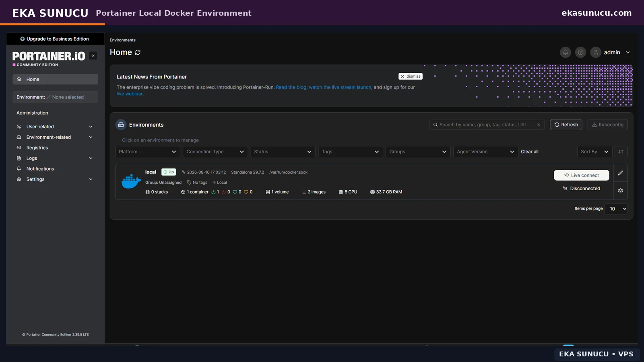This screenshot has height=362, width=644.
Task: Refresh the Home page using the header icon
Action: pos(138,52)
